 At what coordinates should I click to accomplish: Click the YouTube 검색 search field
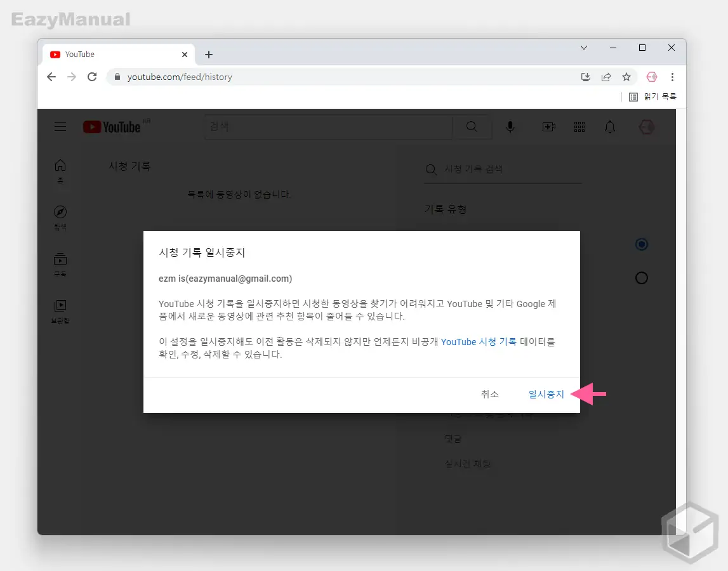tap(328, 127)
